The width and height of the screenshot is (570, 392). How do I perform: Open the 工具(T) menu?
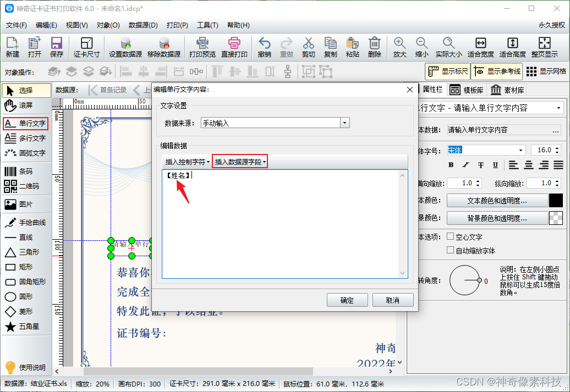[207, 25]
